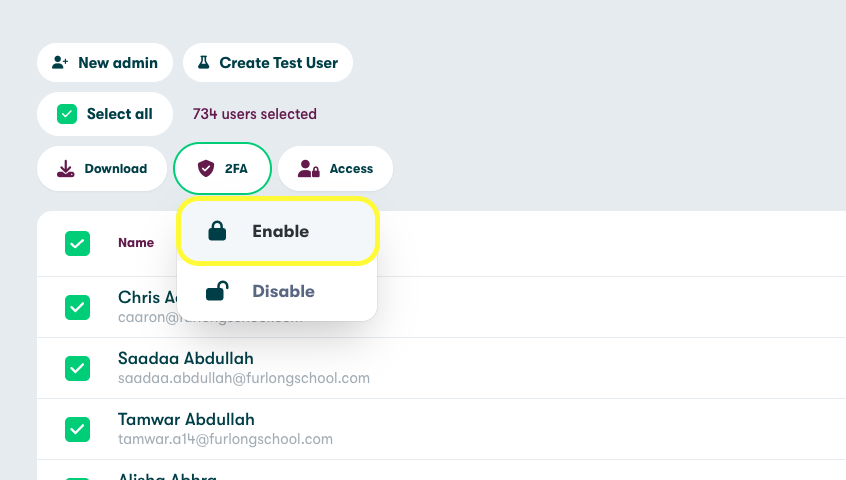
Task: Uncheck the Select all checkbox
Action: (x=67, y=114)
